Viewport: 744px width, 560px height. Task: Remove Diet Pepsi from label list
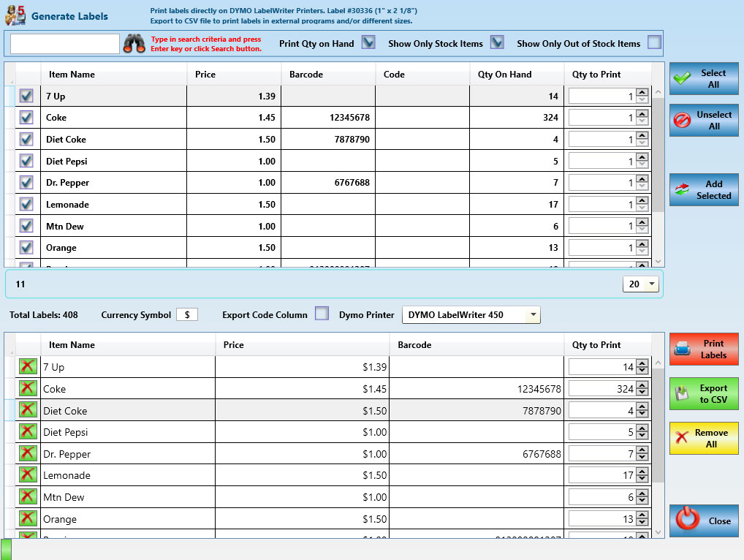28,432
